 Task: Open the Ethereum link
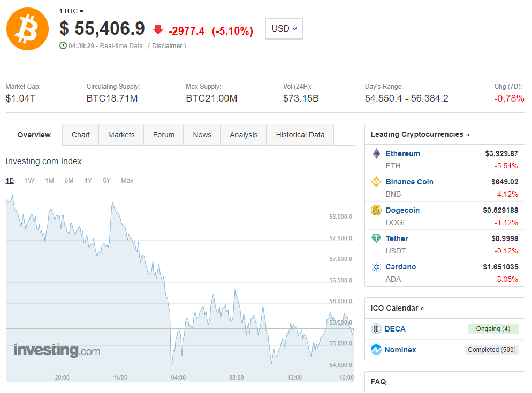402,153
